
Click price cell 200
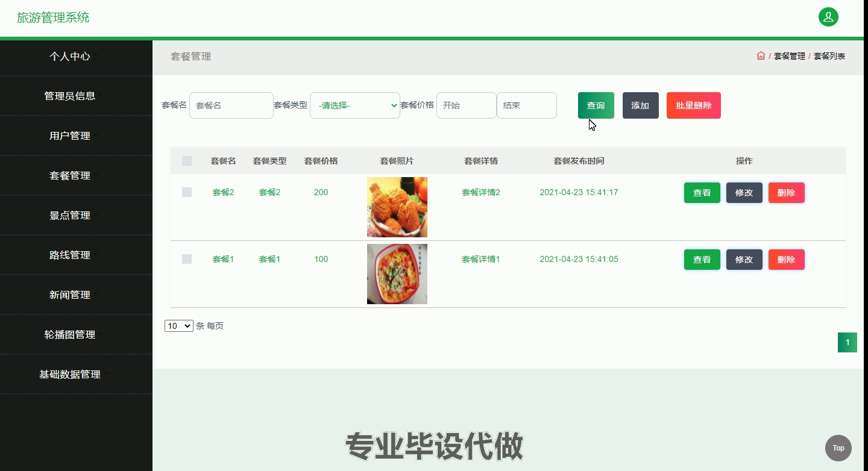click(321, 192)
